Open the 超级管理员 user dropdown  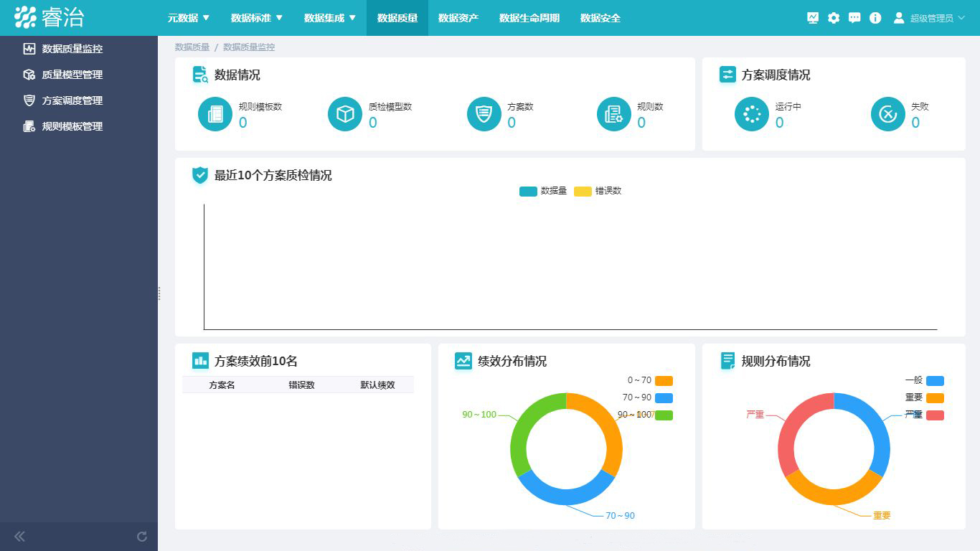point(930,18)
